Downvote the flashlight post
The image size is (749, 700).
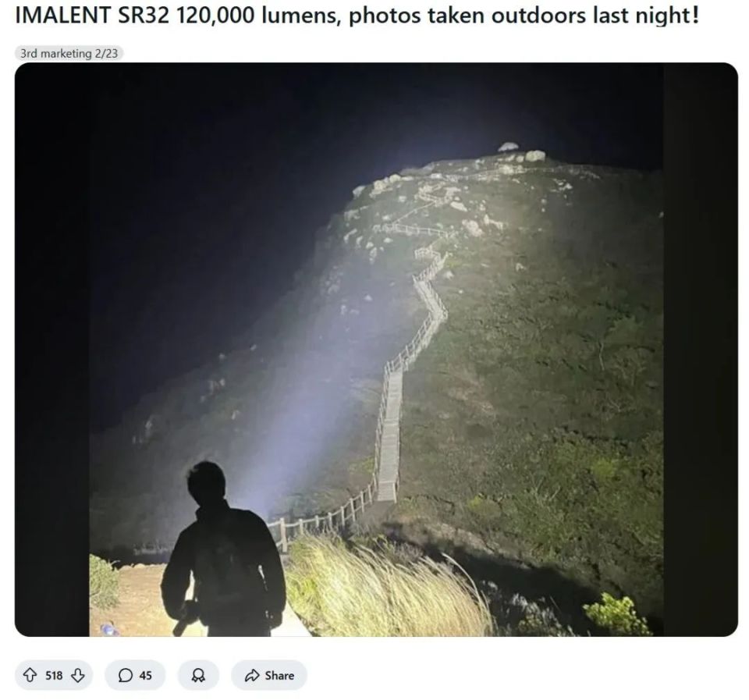(78, 675)
